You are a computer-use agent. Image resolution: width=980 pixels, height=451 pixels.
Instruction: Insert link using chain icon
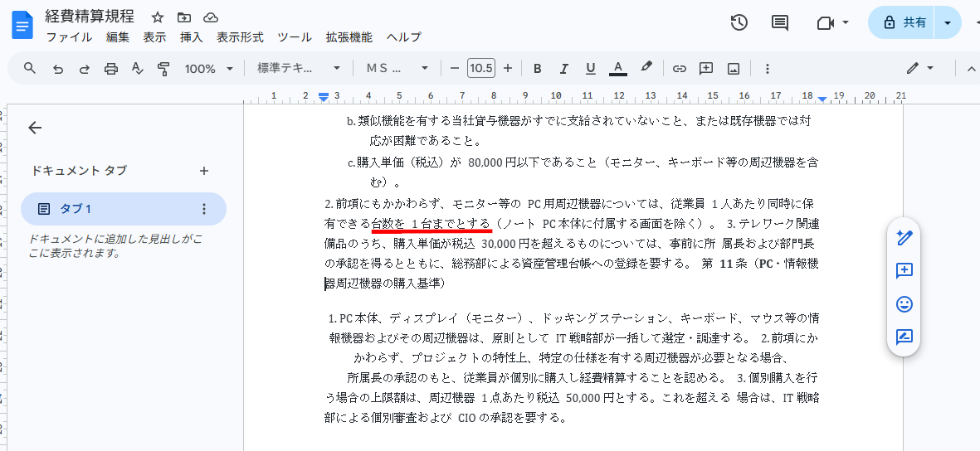click(679, 69)
